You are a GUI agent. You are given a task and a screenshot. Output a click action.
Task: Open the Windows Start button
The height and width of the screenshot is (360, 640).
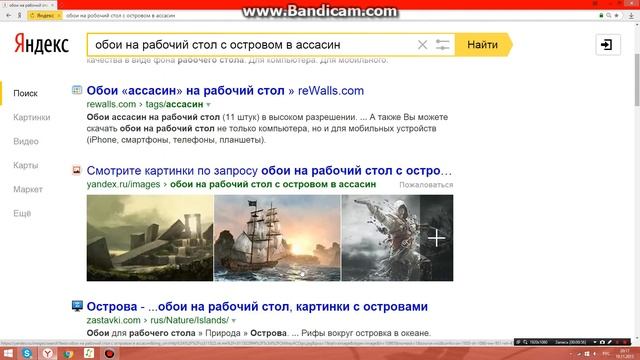[x=8, y=353]
